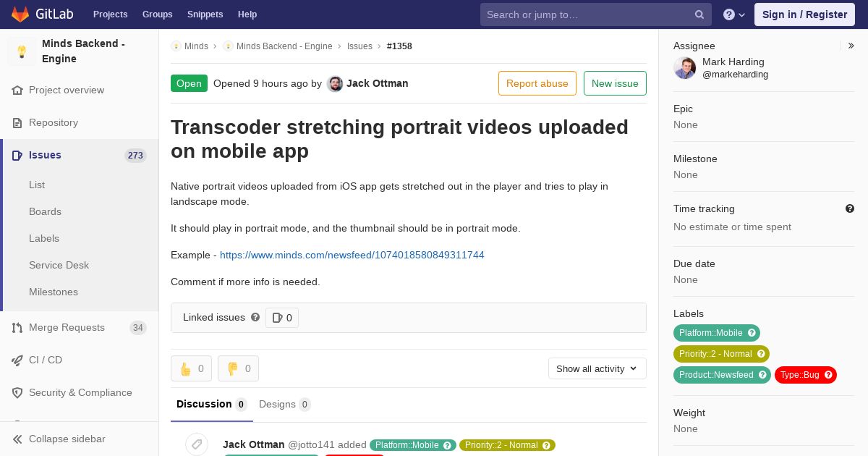Image resolution: width=868 pixels, height=456 pixels.
Task: Open Show all activity dropdown
Action: pyautogui.click(x=597, y=368)
